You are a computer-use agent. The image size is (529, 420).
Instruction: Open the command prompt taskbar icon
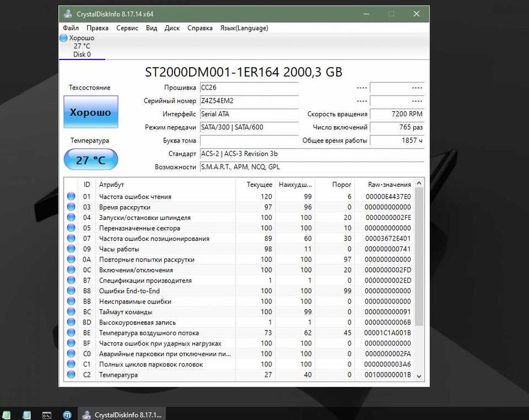47,415
